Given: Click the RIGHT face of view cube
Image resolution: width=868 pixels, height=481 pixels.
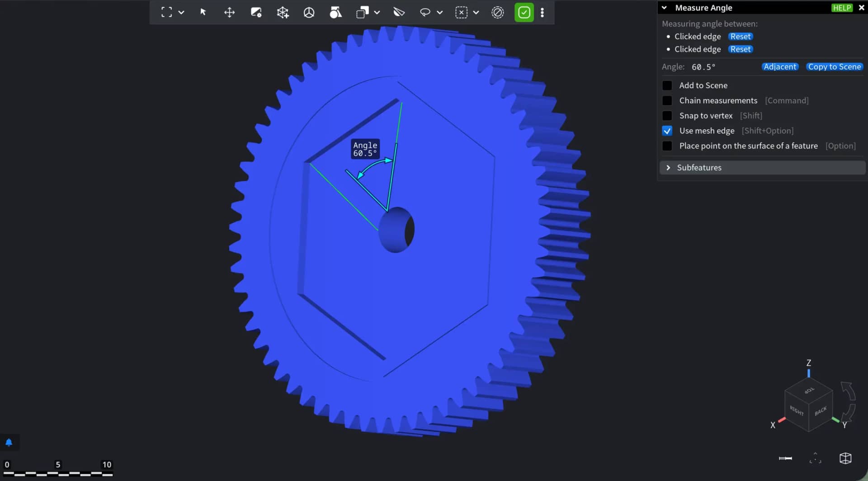Looking at the screenshot, I should tap(797, 410).
